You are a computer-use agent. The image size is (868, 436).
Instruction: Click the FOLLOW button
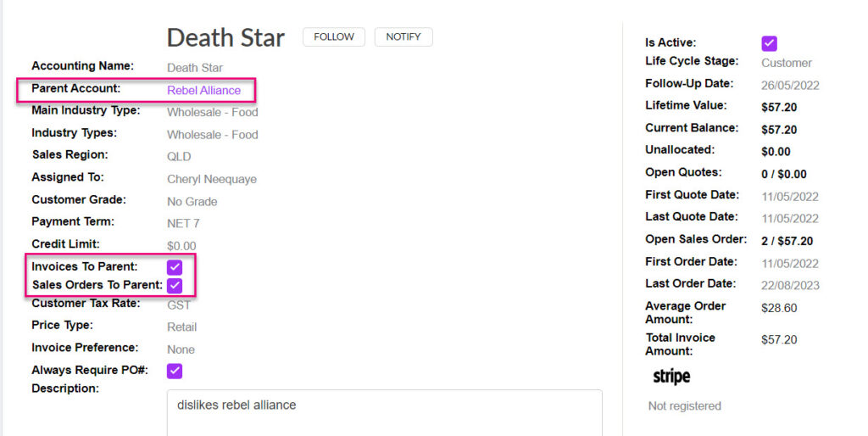tap(334, 37)
